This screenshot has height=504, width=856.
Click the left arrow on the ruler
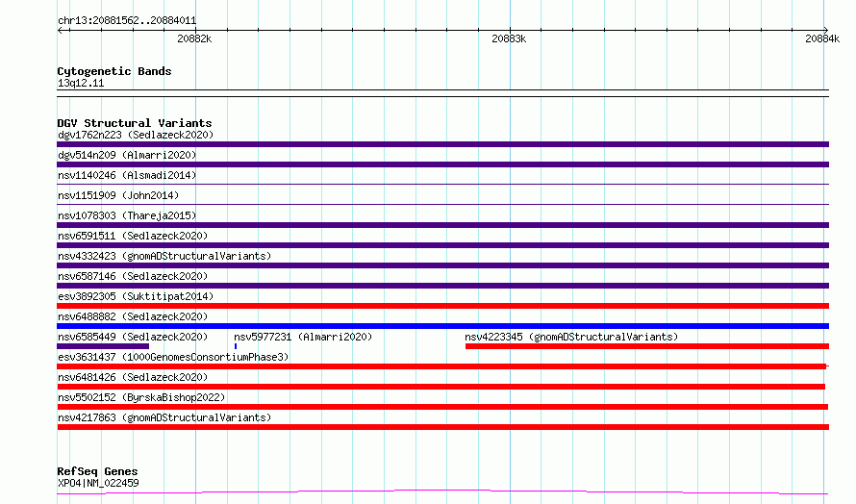pos(61,30)
